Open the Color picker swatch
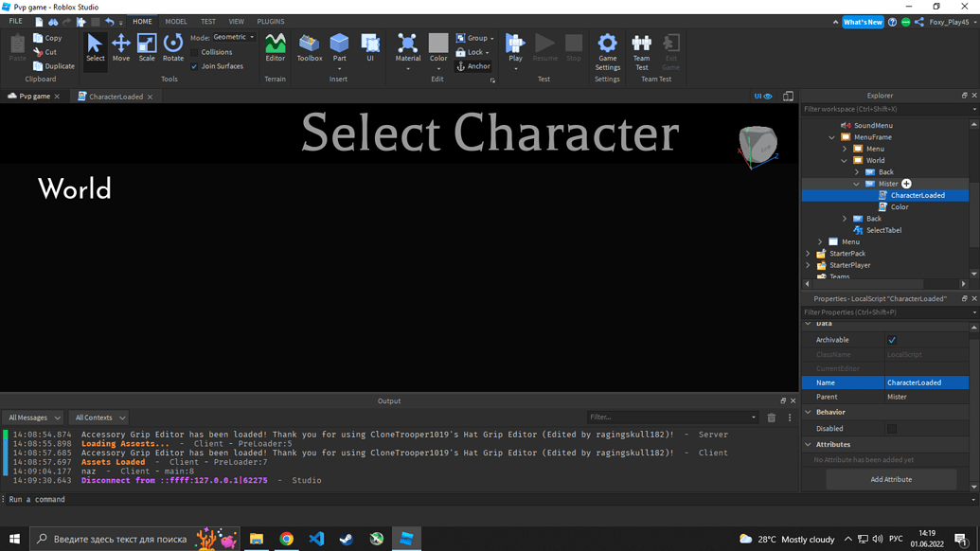Image resolution: width=980 pixels, height=551 pixels. point(438,44)
